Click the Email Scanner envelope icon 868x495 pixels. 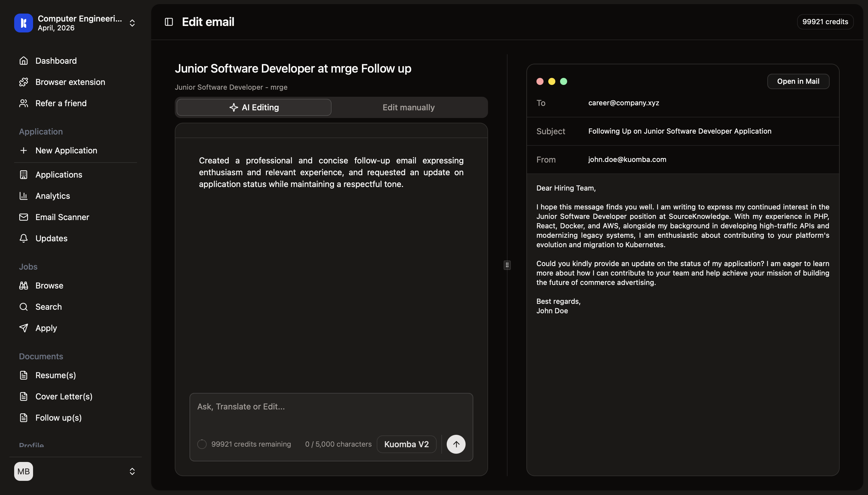[x=24, y=217]
